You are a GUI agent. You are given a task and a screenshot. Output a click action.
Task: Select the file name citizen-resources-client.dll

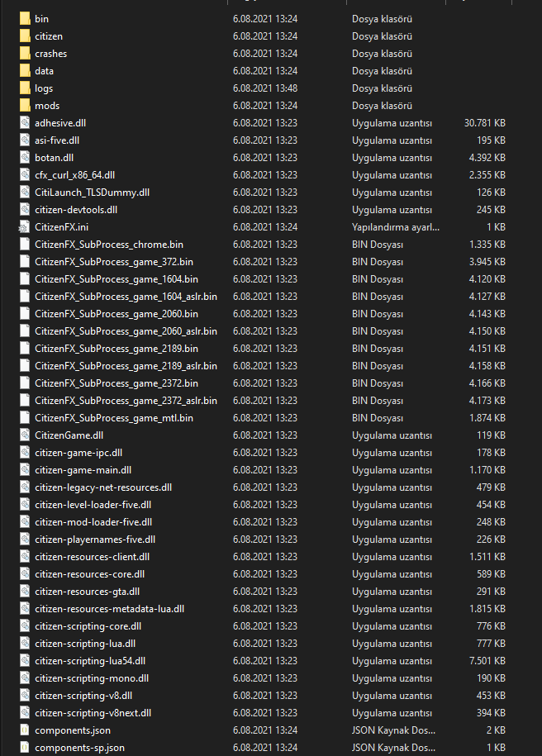click(x=92, y=557)
